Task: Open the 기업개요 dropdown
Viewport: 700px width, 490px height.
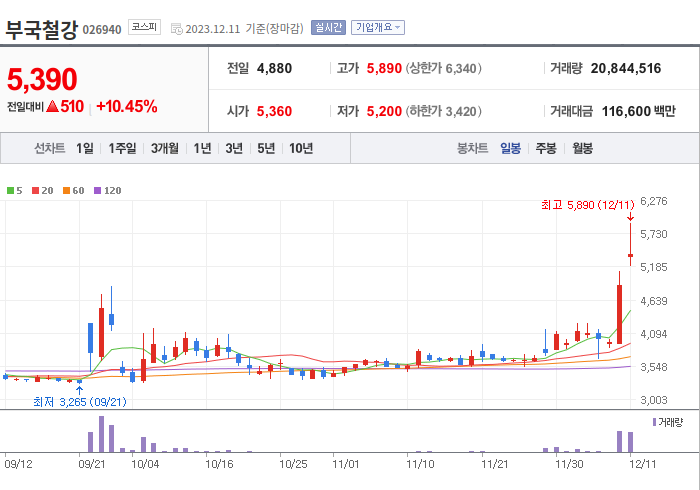Action: (x=378, y=28)
